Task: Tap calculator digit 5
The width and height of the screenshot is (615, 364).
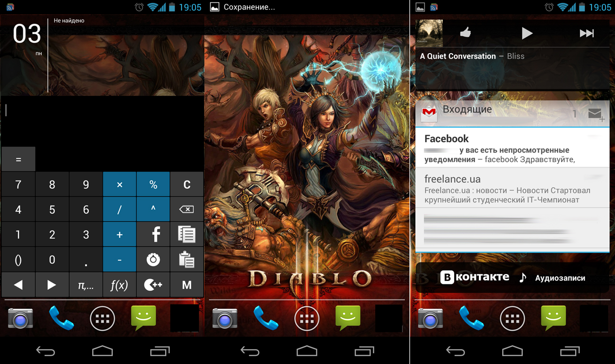Action: pos(52,209)
